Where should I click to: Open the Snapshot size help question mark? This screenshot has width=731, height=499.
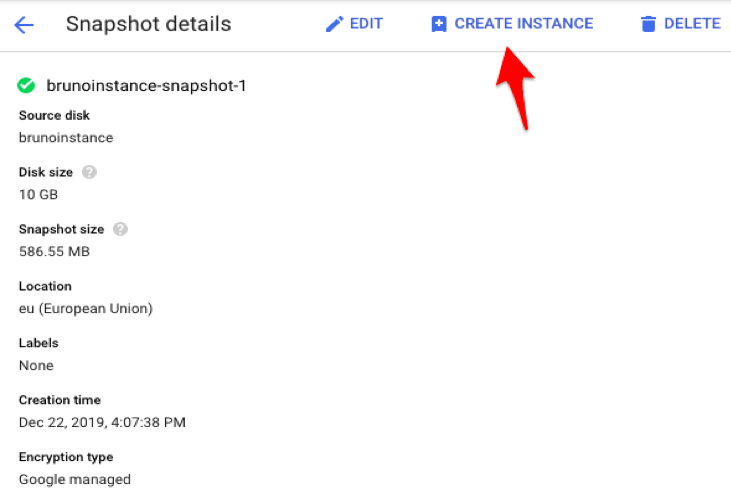pos(120,229)
